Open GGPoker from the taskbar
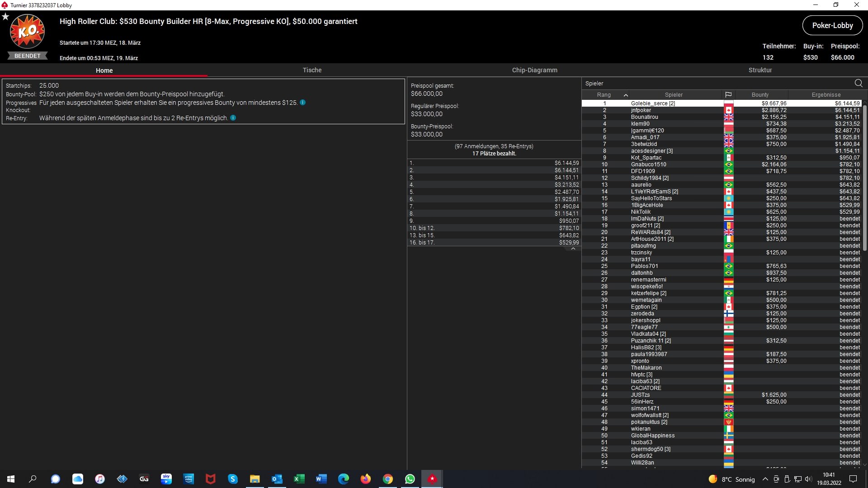The width and height of the screenshot is (868, 488). 144,479
